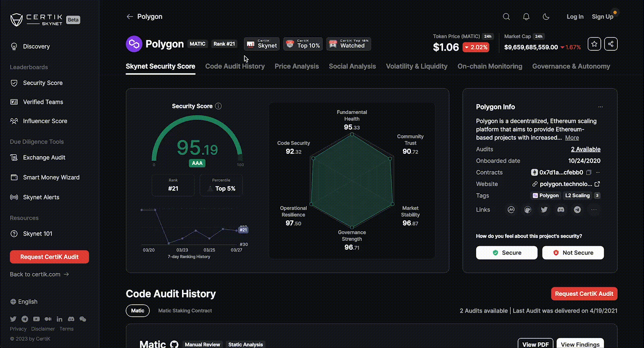This screenshot has height=348, width=644.
Task: Expand extra tags via the 3 badge
Action: point(597,195)
